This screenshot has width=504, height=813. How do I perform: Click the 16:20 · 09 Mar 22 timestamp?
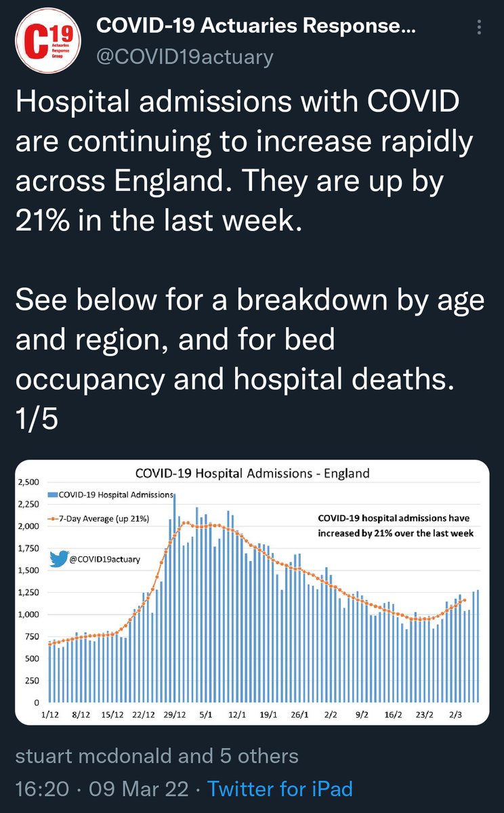(x=105, y=789)
